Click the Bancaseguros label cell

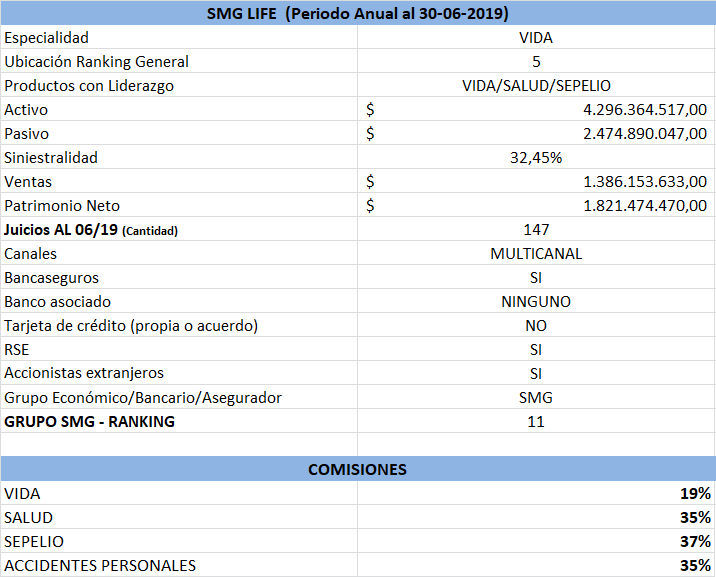pyautogui.click(x=179, y=278)
